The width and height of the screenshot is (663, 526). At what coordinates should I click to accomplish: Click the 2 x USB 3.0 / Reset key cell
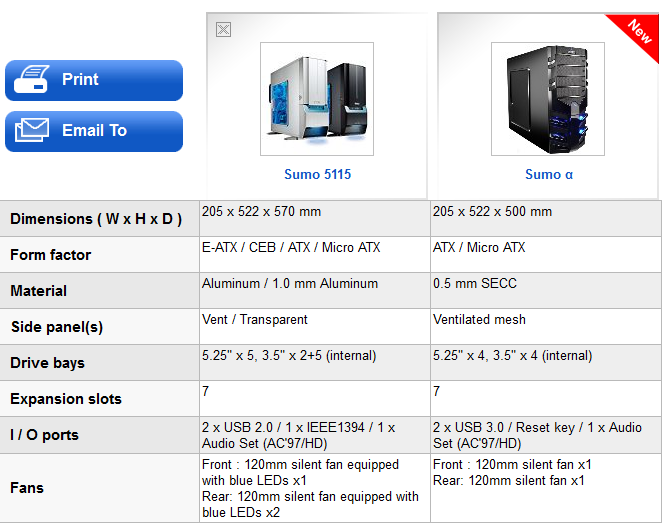tap(546, 435)
